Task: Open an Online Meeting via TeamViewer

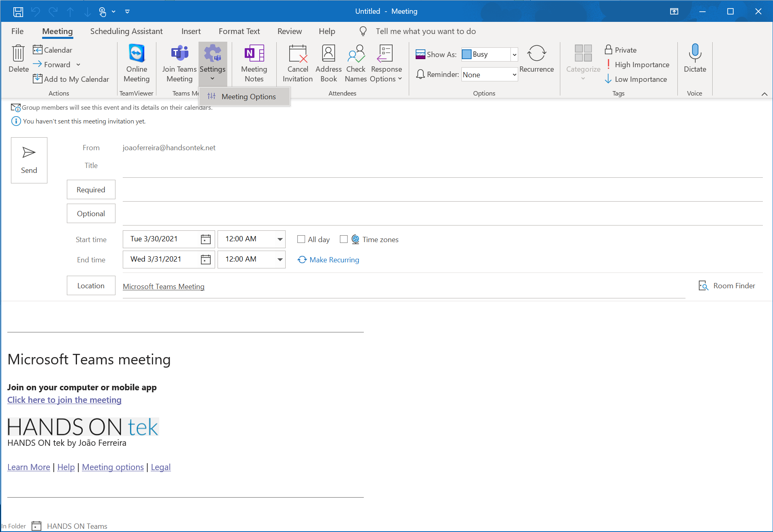Action: 136,63
